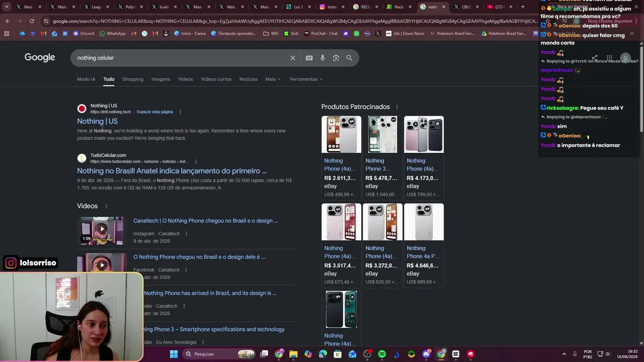The height and width of the screenshot is (362, 644).
Task: Open the Chrome apps grid shortcut
Action: 7,34
